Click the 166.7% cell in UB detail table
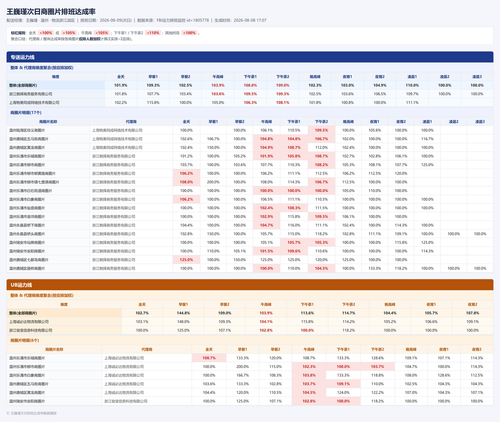This screenshot has height=422, width=500. click(242, 375)
